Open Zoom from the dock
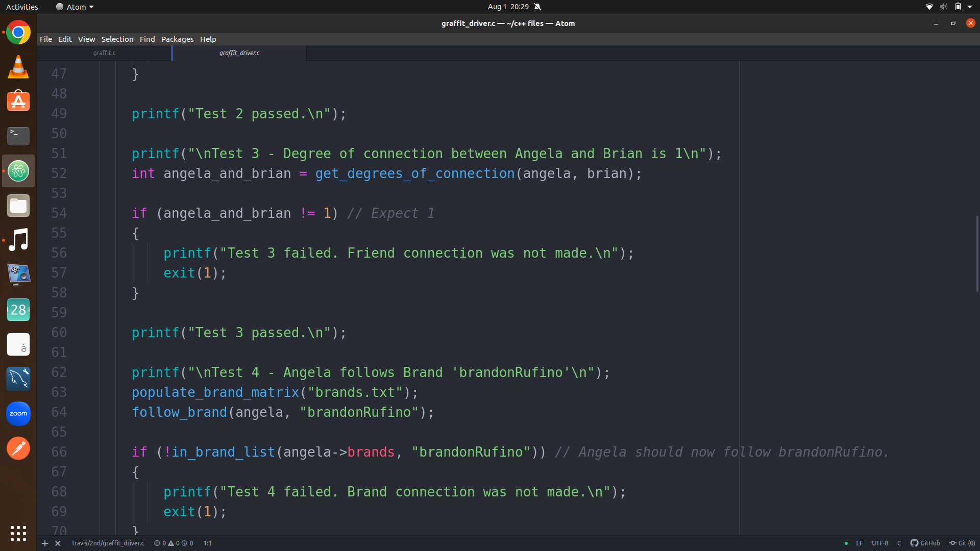The image size is (980, 551). click(x=18, y=414)
